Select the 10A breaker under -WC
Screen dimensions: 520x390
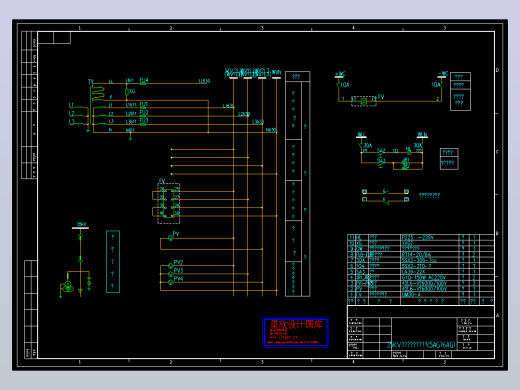click(x=442, y=85)
